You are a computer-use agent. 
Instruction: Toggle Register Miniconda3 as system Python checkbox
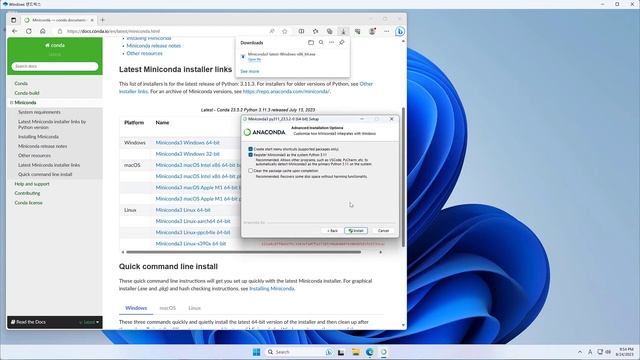251,155
